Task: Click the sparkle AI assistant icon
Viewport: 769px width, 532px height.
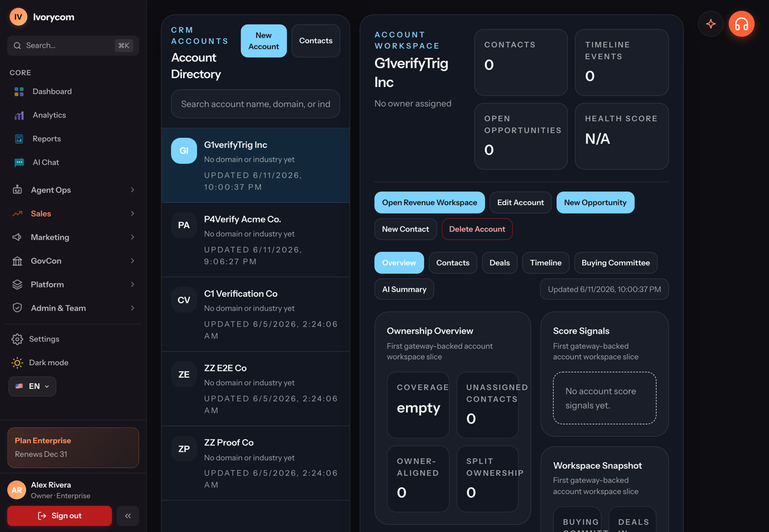Action: (x=711, y=24)
